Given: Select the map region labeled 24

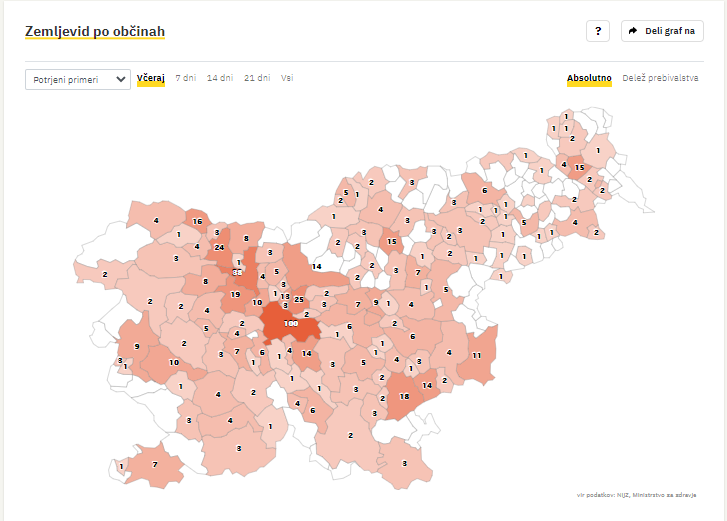Looking at the screenshot, I should [x=219, y=247].
